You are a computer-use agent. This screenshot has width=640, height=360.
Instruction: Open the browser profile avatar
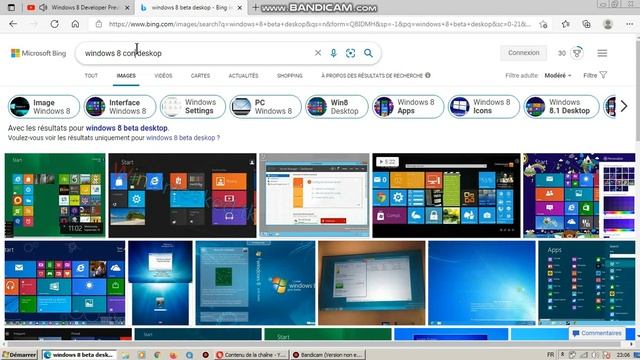(x=608, y=24)
